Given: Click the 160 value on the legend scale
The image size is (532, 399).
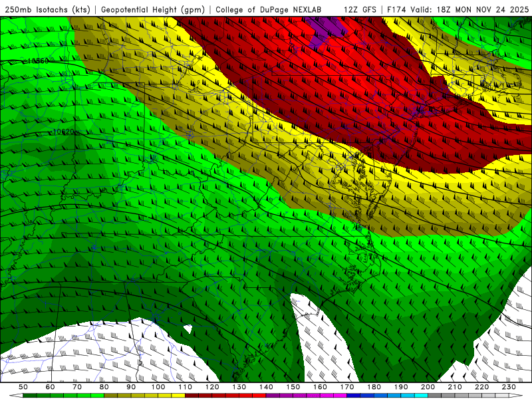Looking at the screenshot, I should coord(320,387).
